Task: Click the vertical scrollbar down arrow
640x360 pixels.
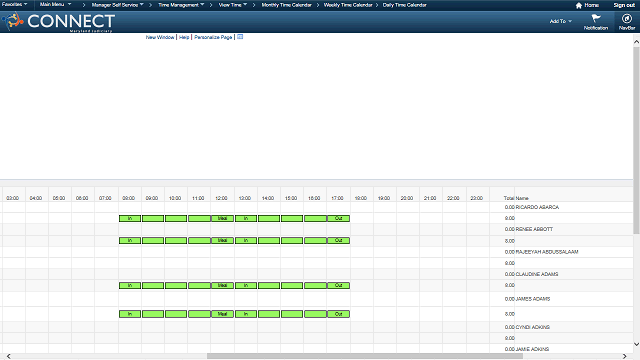Action: point(636,344)
